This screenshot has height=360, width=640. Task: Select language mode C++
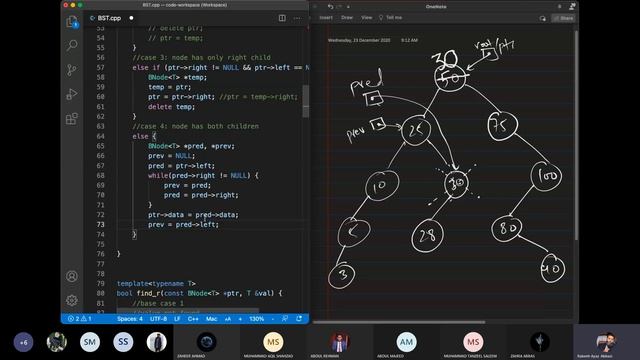pos(193,319)
